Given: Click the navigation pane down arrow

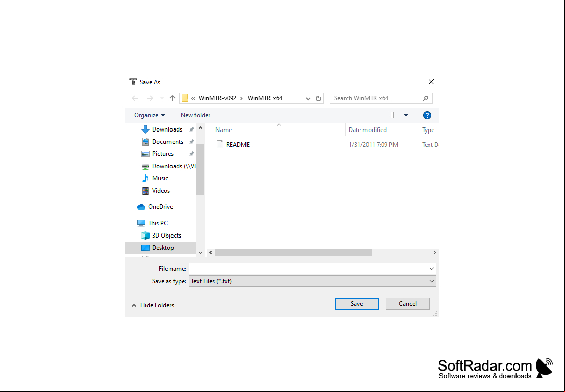Looking at the screenshot, I should pos(201,253).
